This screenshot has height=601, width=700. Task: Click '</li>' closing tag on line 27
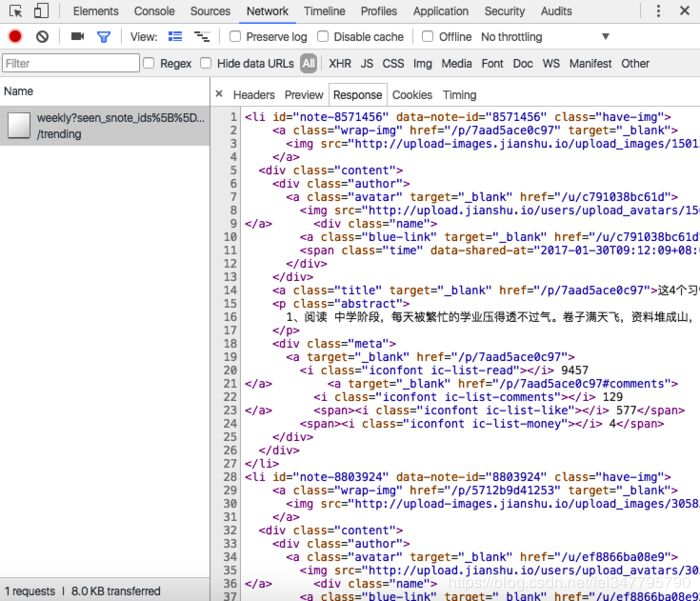pos(262,463)
